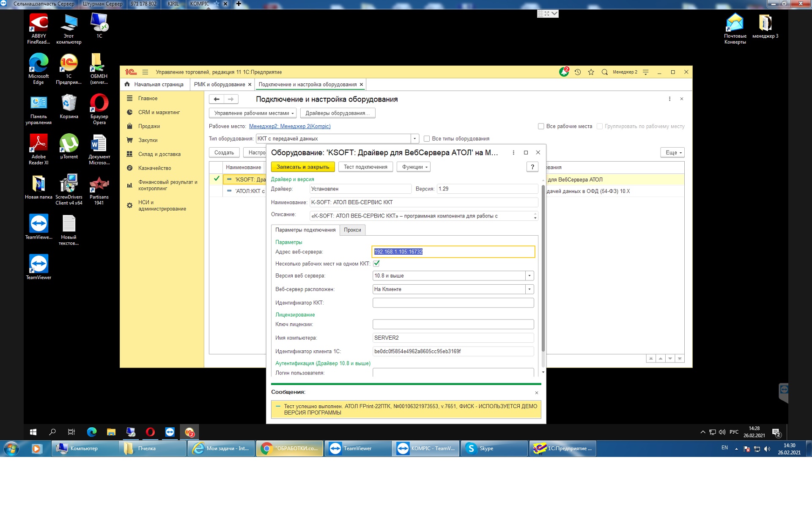Open Adobe Reader XI desktop shortcut
The height and width of the screenshot is (528, 812).
click(38, 150)
